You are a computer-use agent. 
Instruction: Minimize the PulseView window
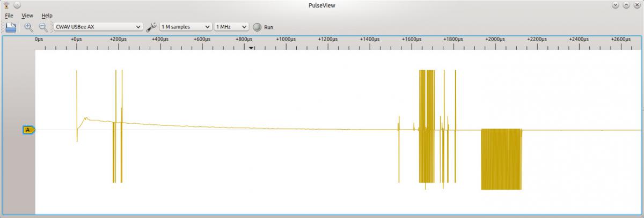point(616,5)
